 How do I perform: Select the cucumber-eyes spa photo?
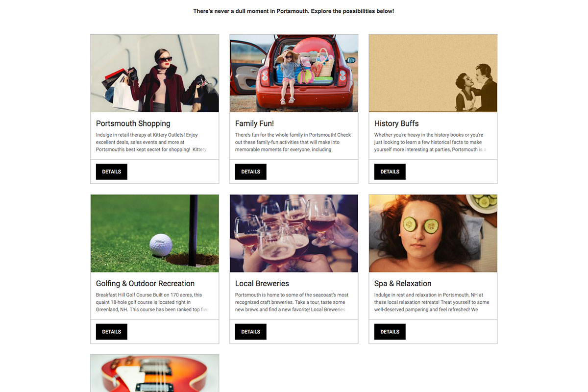tap(433, 233)
